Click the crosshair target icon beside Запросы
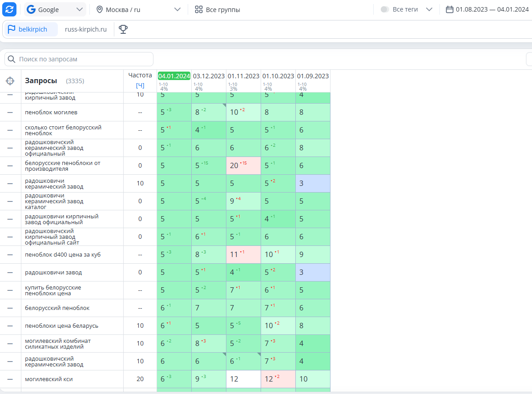The height and width of the screenshot is (394, 532). click(10, 80)
